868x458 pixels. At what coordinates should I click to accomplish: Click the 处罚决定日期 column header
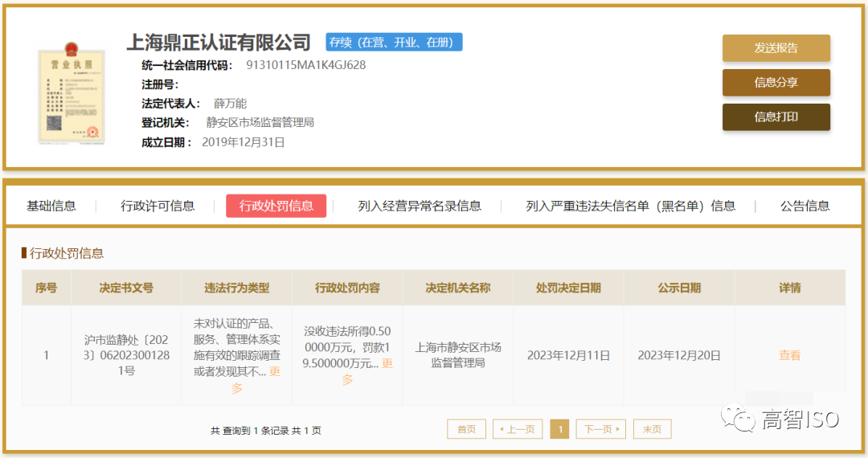[568, 288]
